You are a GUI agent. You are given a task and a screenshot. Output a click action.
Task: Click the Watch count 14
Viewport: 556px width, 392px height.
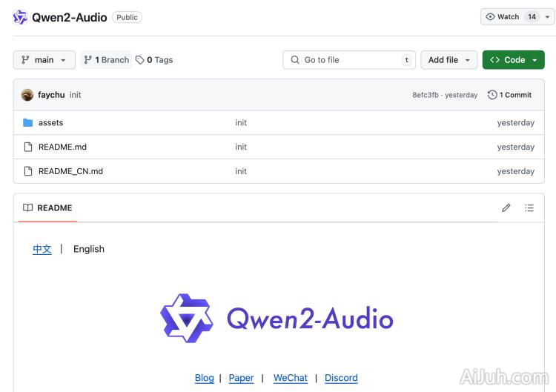532,16
